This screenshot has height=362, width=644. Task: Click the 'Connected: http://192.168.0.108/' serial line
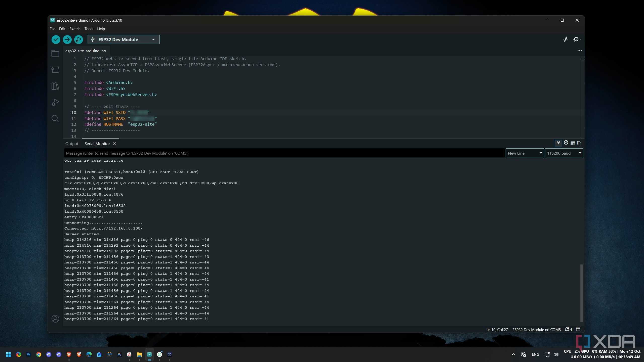point(103,229)
